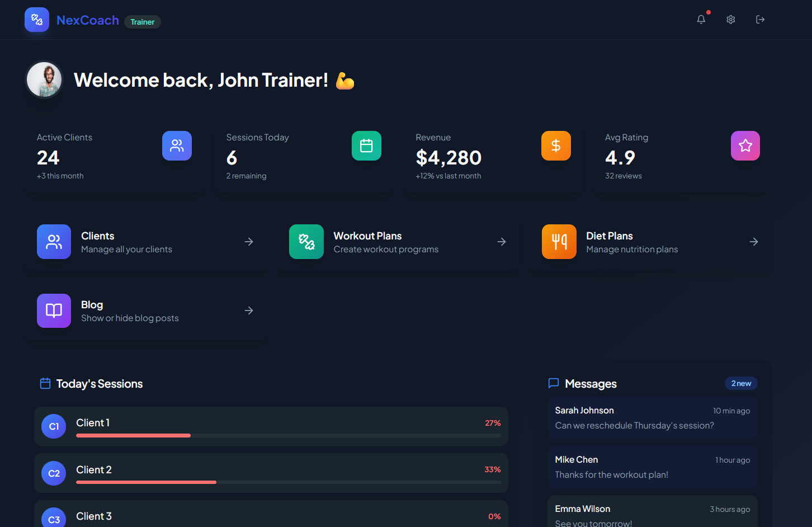The height and width of the screenshot is (527, 812).
Task: Click the arrow on Workout Plans card
Action: [x=502, y=242]
